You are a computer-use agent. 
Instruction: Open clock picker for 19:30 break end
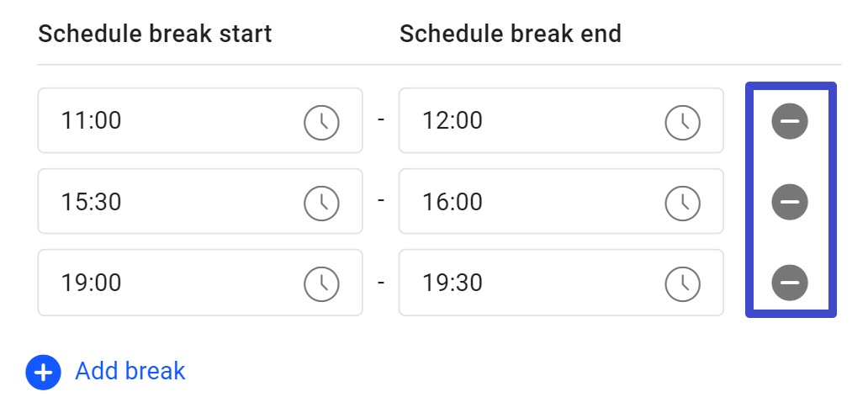(683, 284)
